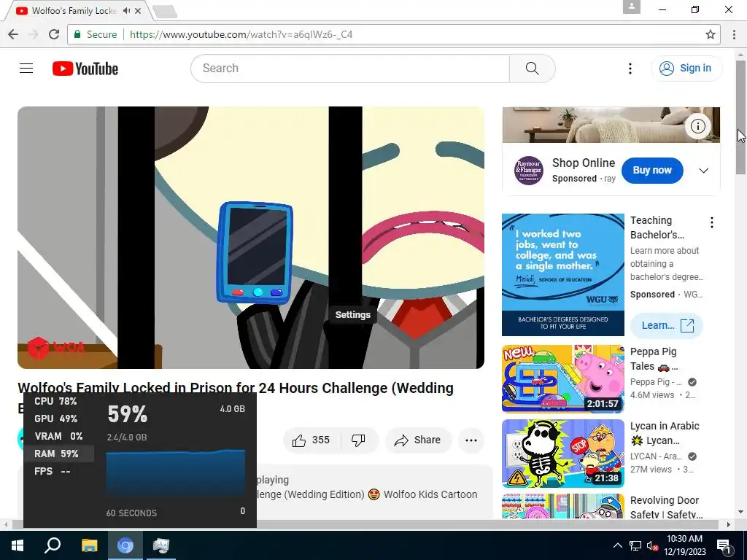Switch to Chrome taskbar icon

pos(125,545)
